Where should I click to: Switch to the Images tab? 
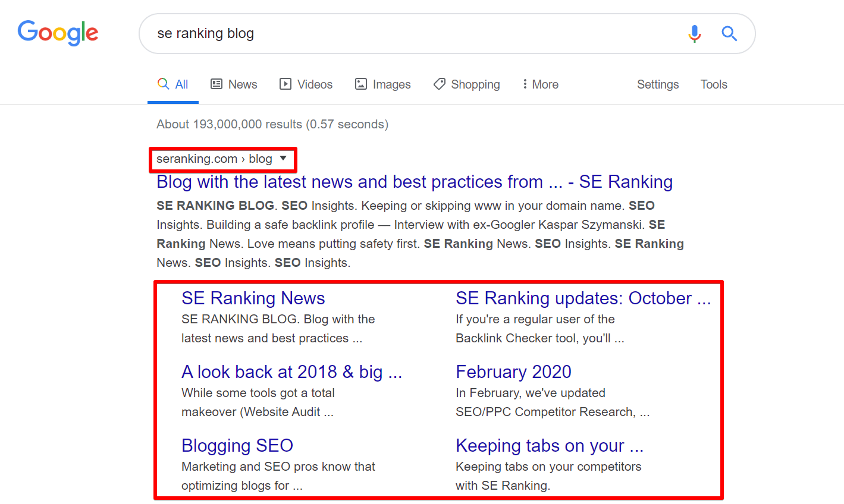pos(382,84)
